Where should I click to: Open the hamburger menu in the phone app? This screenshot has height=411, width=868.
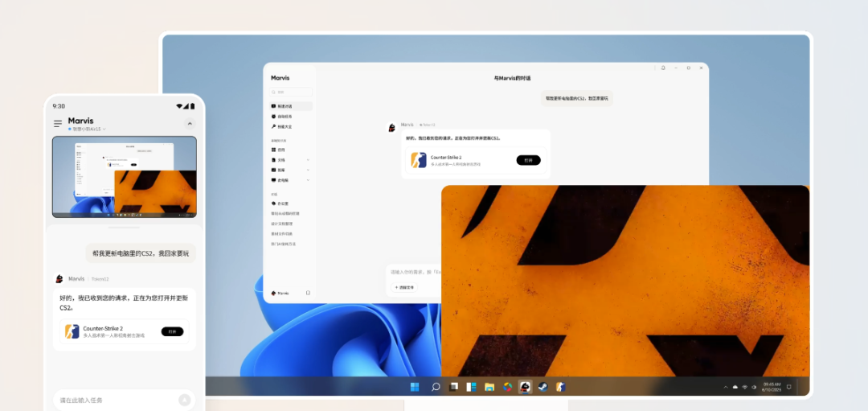tap(58, 124)
